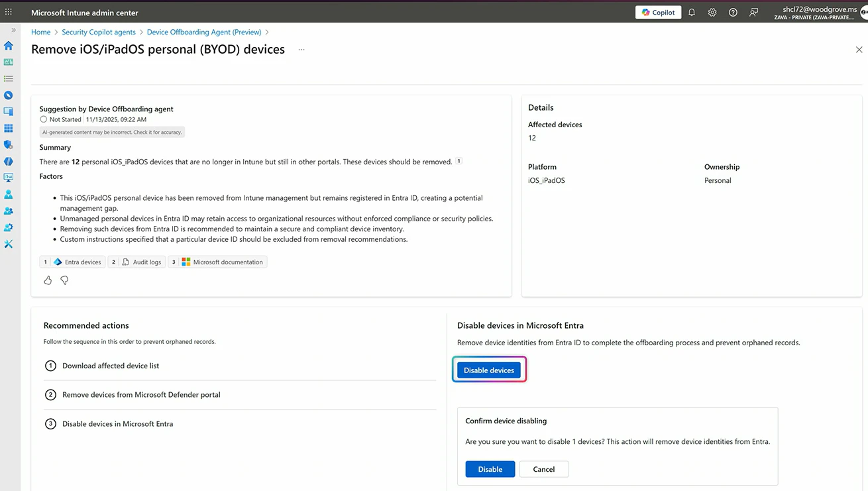The height and width of the screenshot is (491, 868).
Task: Click the Suggestion by Device Offboarding agent title
Action: pyautogui.click(x=106, y=109)
